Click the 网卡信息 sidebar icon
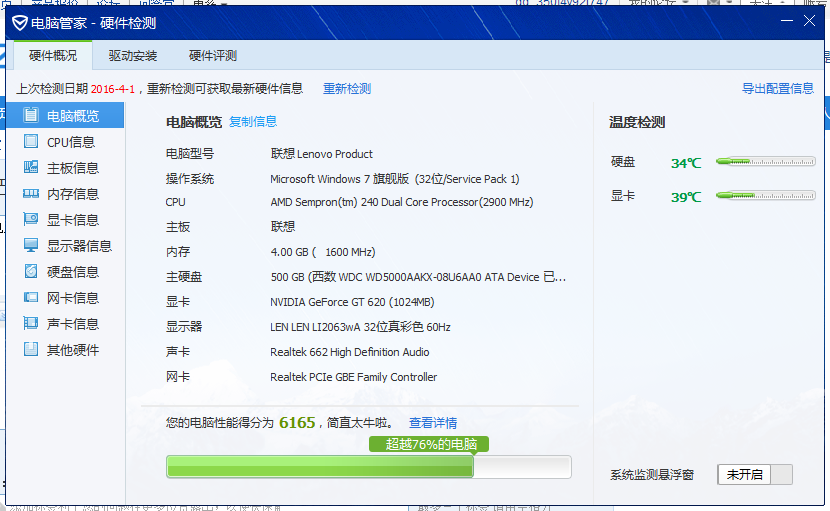The width and height of the screenshot is (830, 511). point(31,297)
